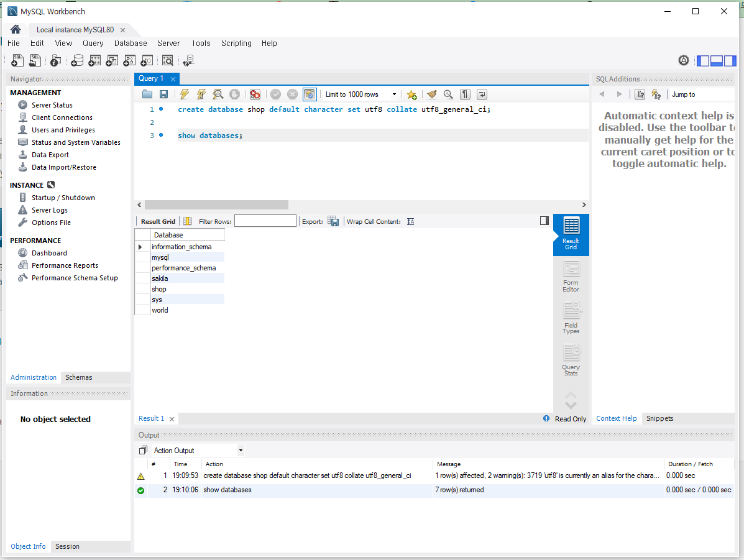
Task: Open the object inspector for selected object
Action: [55, 60]
